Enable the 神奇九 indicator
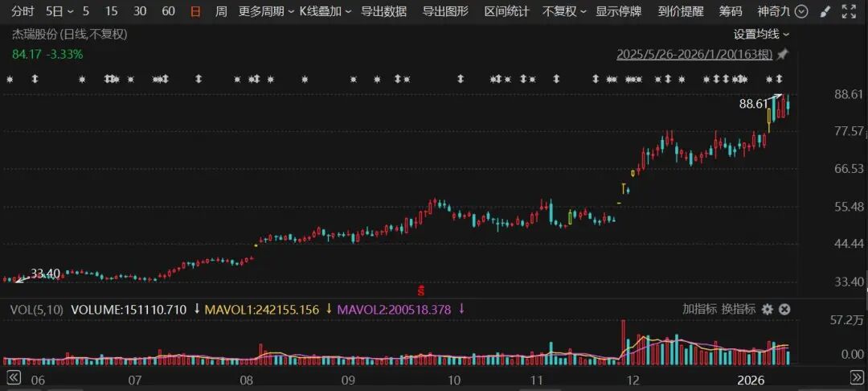 pos(774,11)
